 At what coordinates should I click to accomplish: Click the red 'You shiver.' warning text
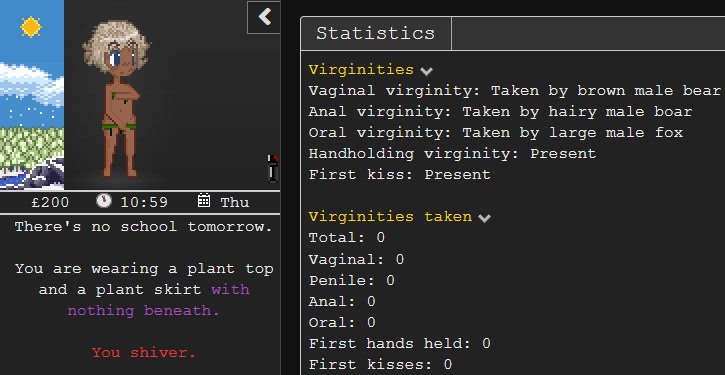pos(144,353)
